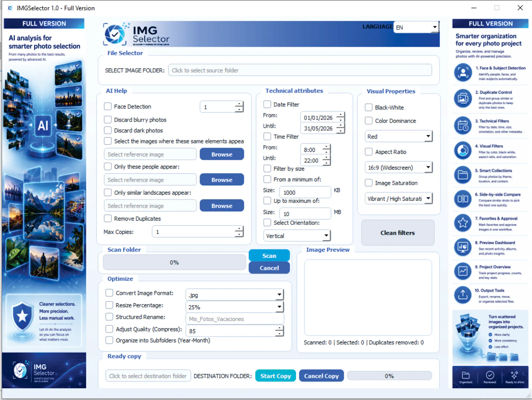The height and width of the screenshot is (400, 532).
Task: Click the Reviewed checkmark icon
Action: coord(490,375)
